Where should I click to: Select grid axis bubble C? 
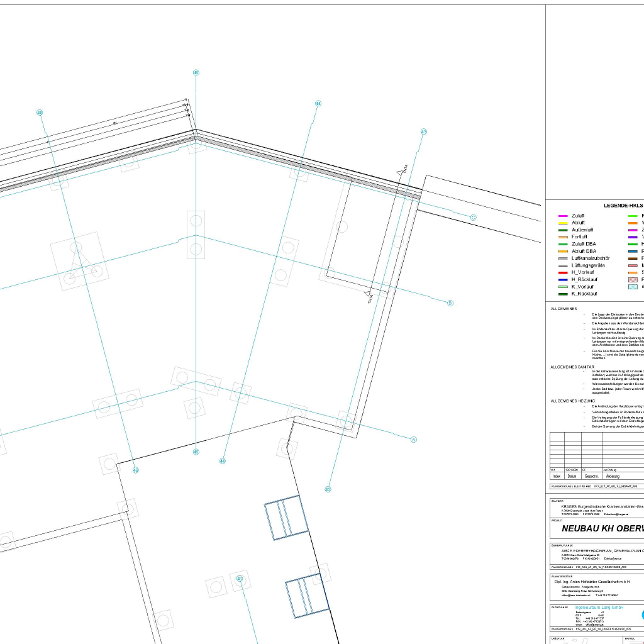[473, 218]
